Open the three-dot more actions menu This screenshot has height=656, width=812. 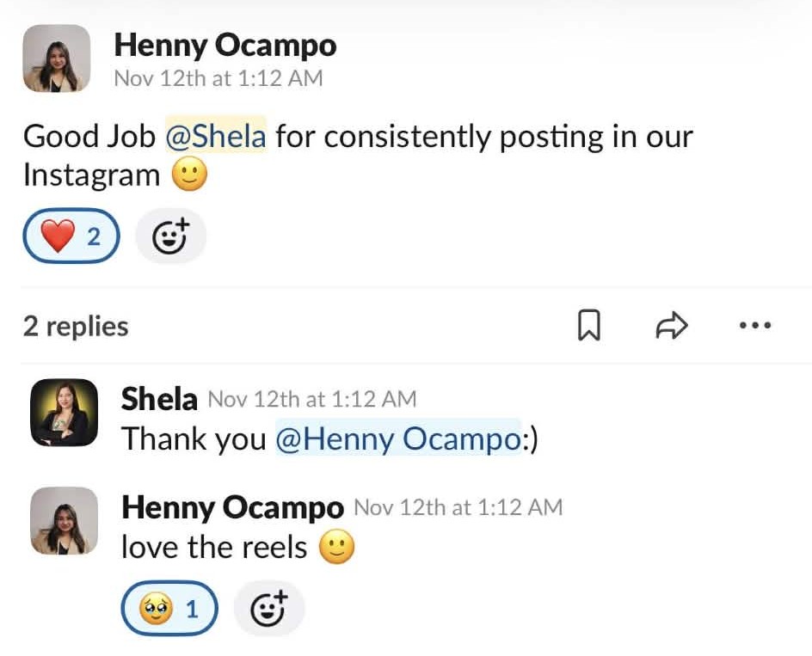755,326
